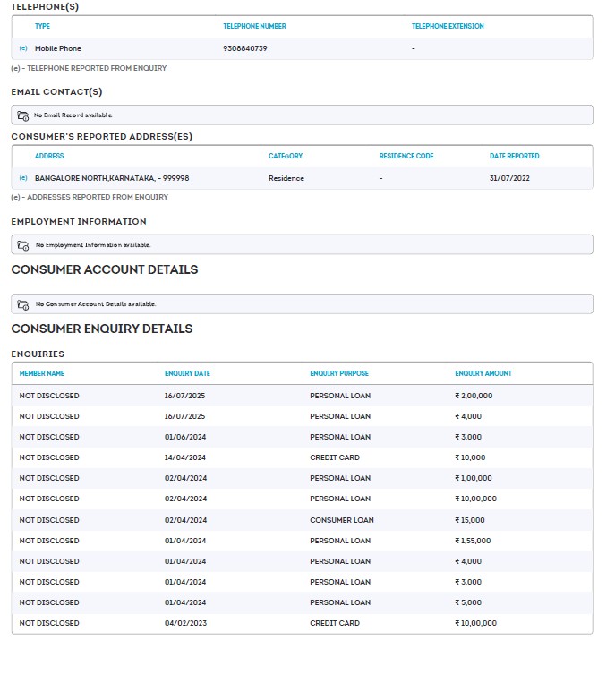The height and width of the screenshot is (700, 615).
Task: Click the Telephone Number column header
Action: click(x=254, y=26)
